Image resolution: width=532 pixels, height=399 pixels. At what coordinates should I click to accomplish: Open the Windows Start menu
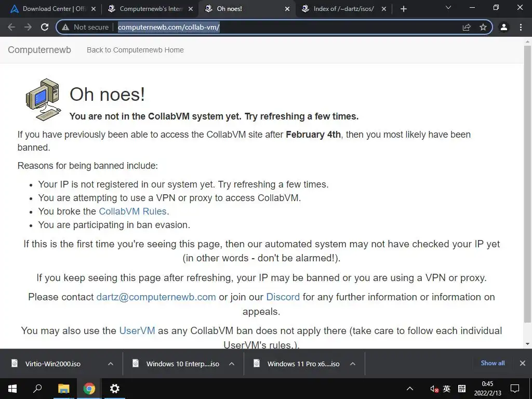[12, 389]
